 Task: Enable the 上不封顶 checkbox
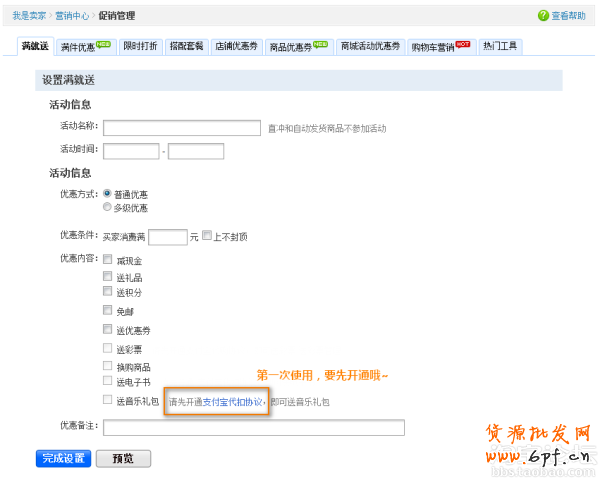[x=207, y=236]
